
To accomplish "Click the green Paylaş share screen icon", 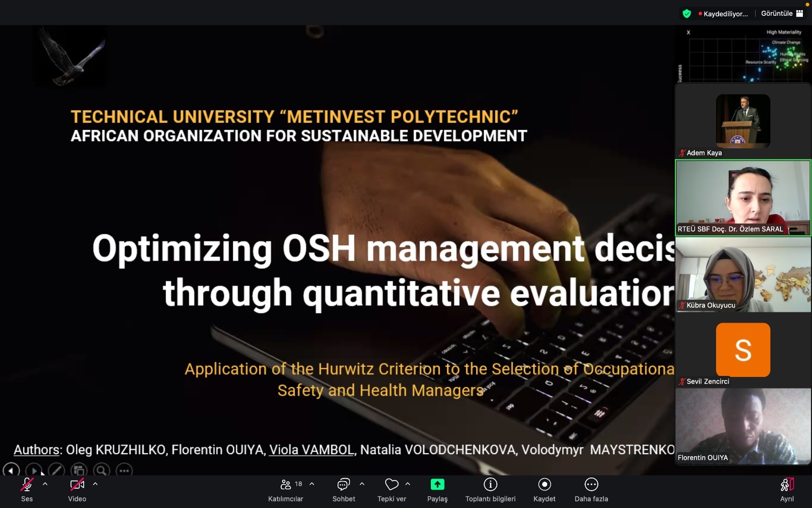I will coord(437,485).
